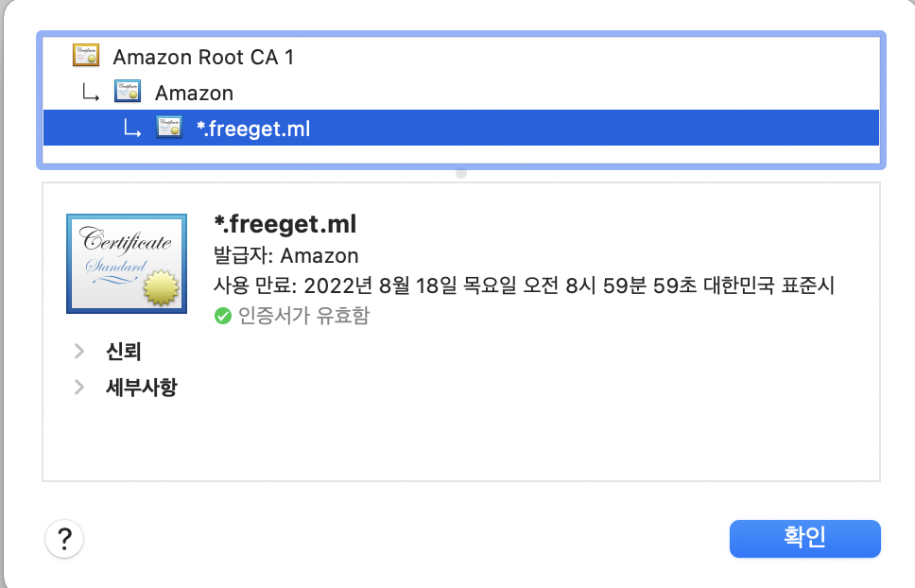Click the green valid-certificate checkmark icon
The width and height of the screenshot is (915, 588).
click(x=223, y=316)
